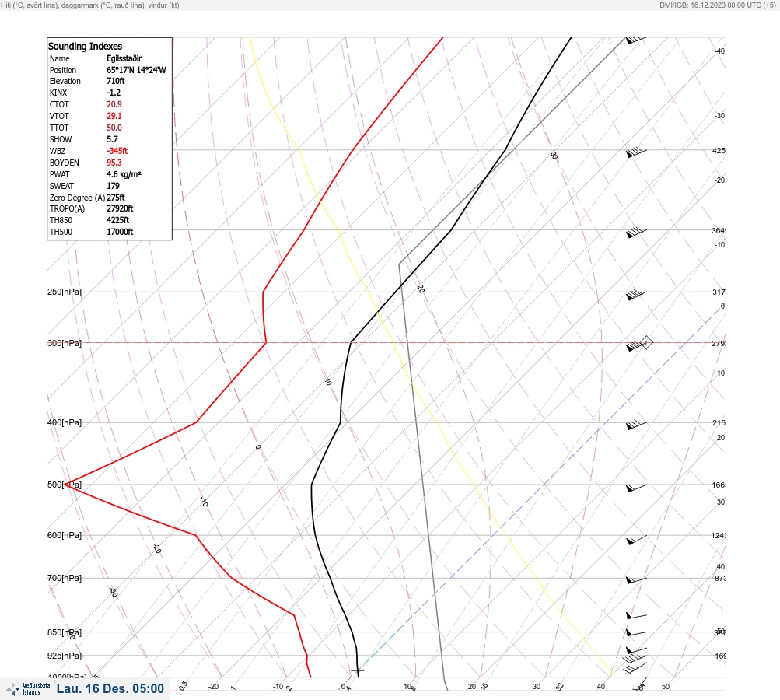The height and width of the screenshot is (700, 780).
Task: Click the '925[hPa]' pressure label
Action: click(65, 656)
